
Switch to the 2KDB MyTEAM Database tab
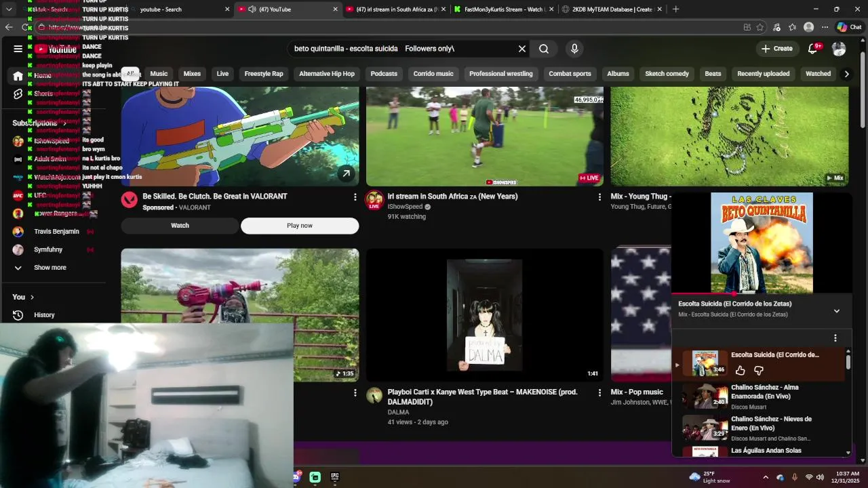point(611,9)
